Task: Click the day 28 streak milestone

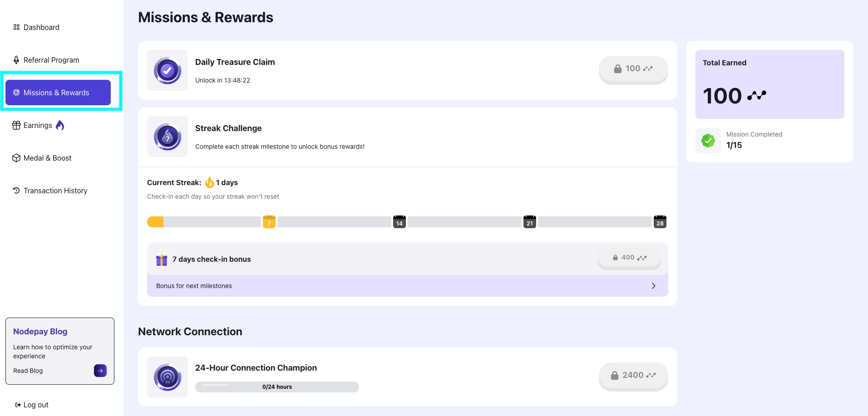Action: coord(660,222)
